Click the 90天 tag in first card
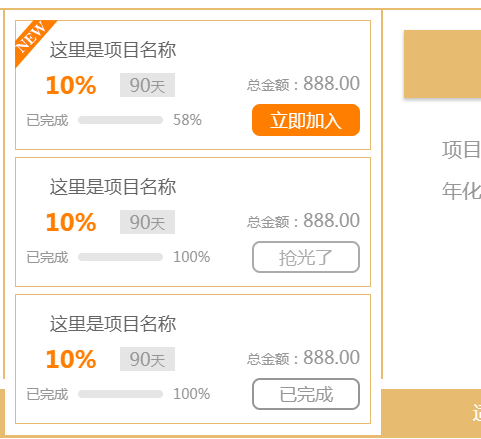This screenshot has width=481, height=439. click(x=147, y=85)
